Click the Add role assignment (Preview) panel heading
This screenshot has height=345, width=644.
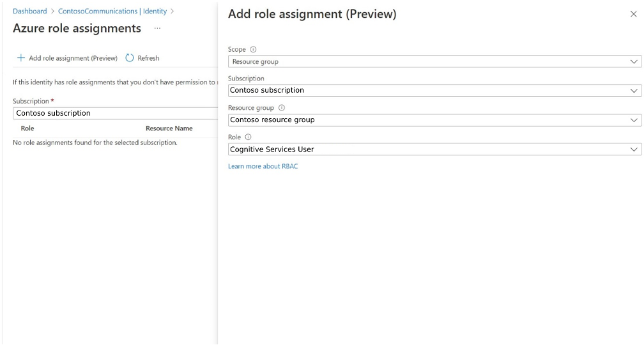click(x=312, y=14)
